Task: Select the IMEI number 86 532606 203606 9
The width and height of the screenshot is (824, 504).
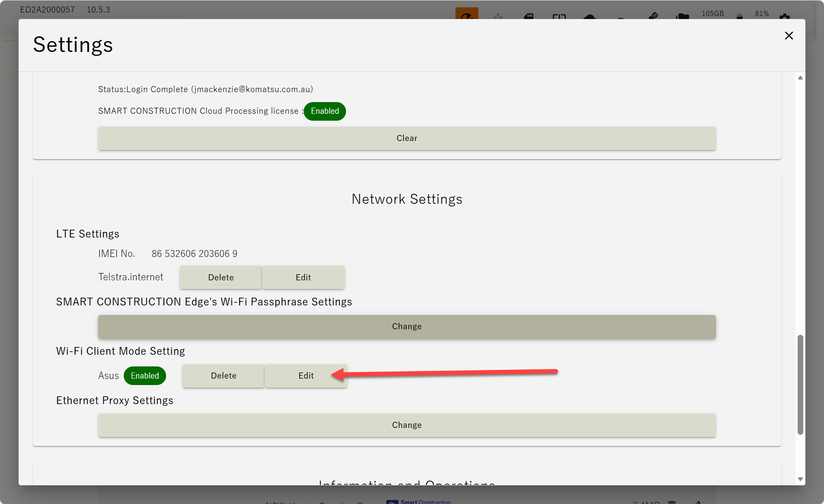Action: click(x=195, y=254)
